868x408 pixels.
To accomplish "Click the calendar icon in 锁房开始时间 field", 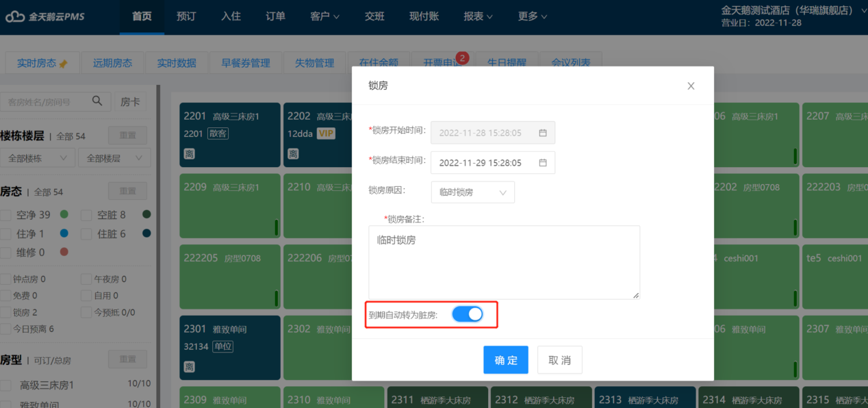I will point(543,133).
